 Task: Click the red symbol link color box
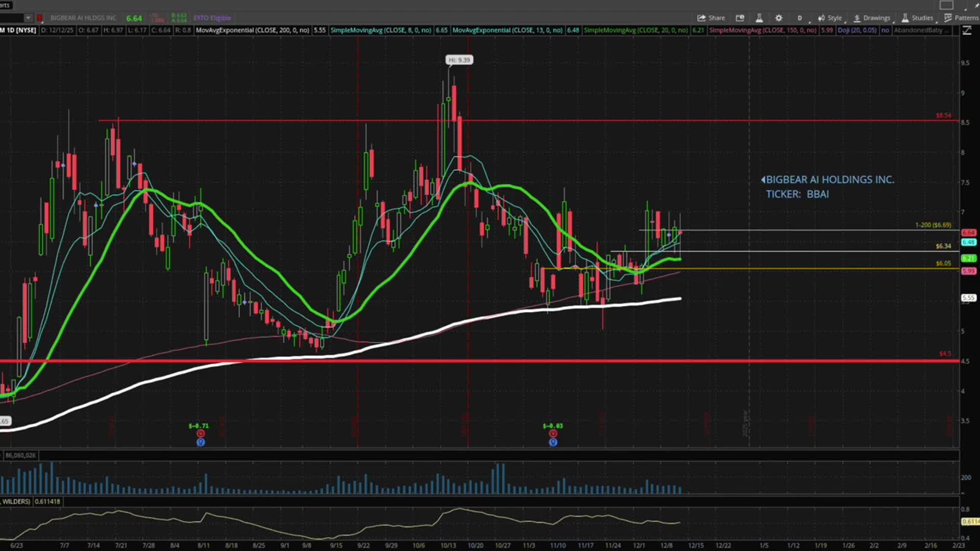tap(39, 18)
